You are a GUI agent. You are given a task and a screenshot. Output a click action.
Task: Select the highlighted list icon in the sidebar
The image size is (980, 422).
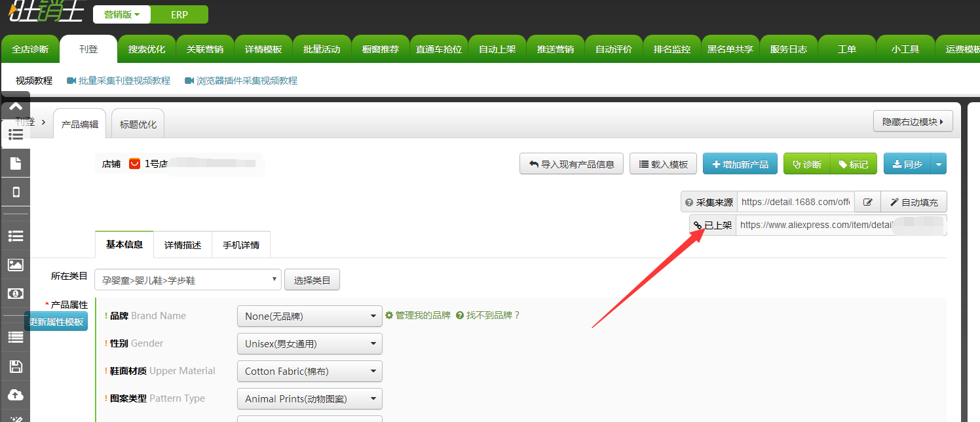16,134
